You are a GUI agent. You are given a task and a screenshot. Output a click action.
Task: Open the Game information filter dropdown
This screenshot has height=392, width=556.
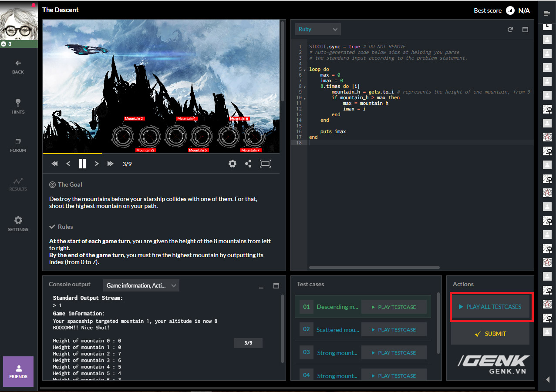tap(141, 285)
